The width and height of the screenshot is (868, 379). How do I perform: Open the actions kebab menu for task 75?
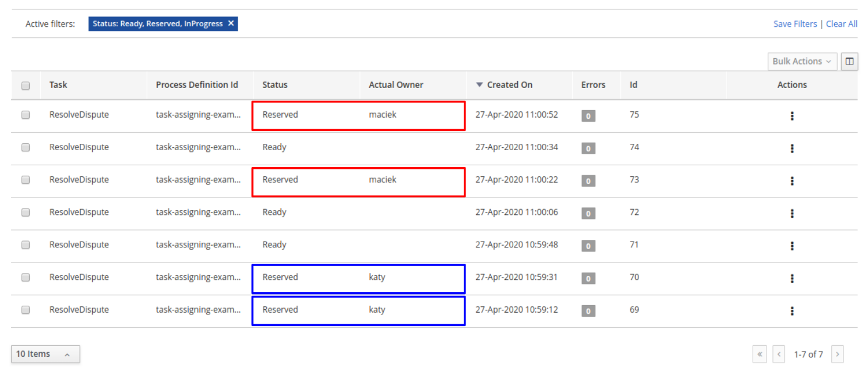[792, 115]
